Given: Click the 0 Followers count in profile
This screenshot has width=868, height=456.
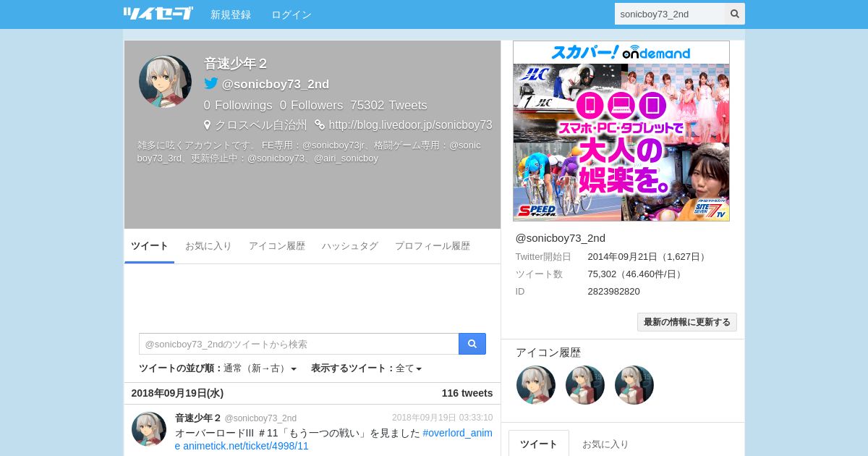Looking at the screenshot, I should pyautogui.click(x=311, y=105).
